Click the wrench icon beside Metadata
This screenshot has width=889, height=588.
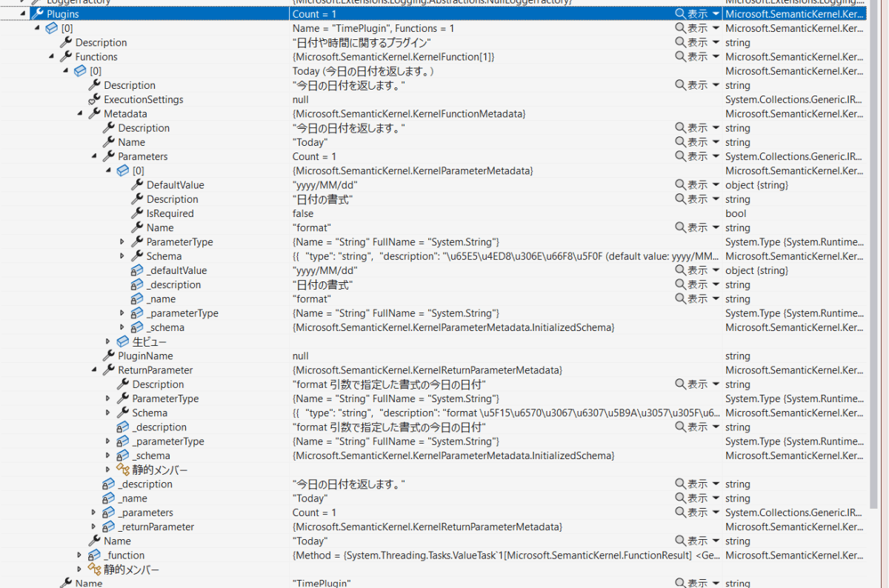tap(94, 114)
